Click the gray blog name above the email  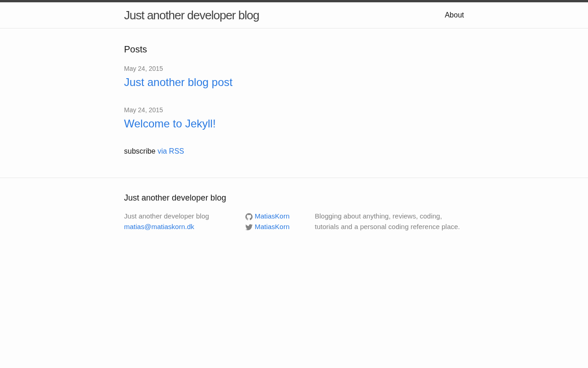click(x=166, y=216)
